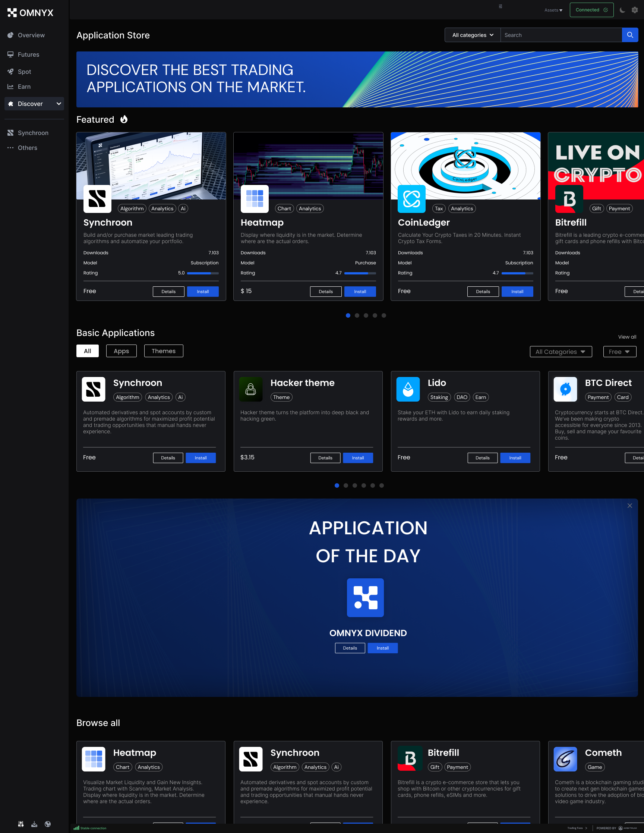Click Heatmap app icon in Featured
This screenshot has height=833, width=644.
tap(255, 199)
